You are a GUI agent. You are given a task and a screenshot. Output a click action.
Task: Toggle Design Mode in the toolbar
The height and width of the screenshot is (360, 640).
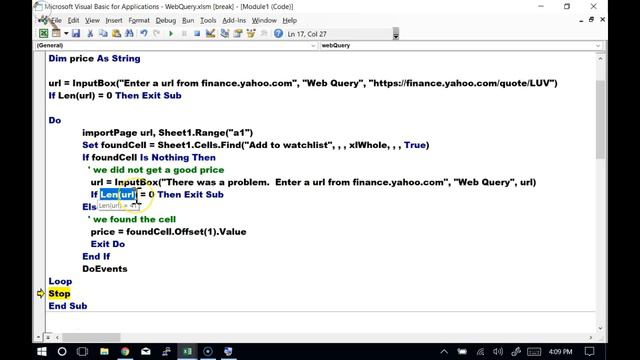pyautogui.click(x=210, y=33)
